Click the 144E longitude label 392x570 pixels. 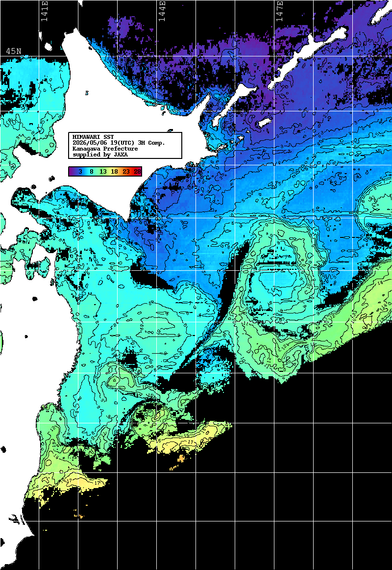click(162, 11)
